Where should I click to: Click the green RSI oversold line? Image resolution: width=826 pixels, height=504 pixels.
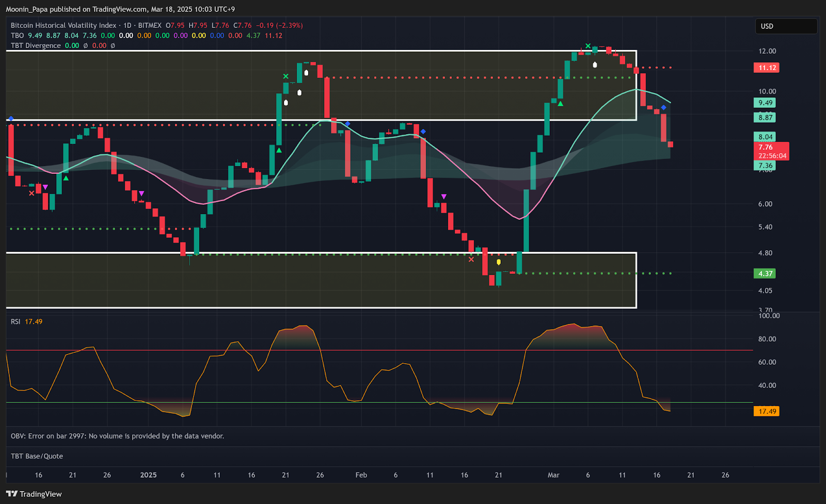pyautogui.click(x=379, y=402)
